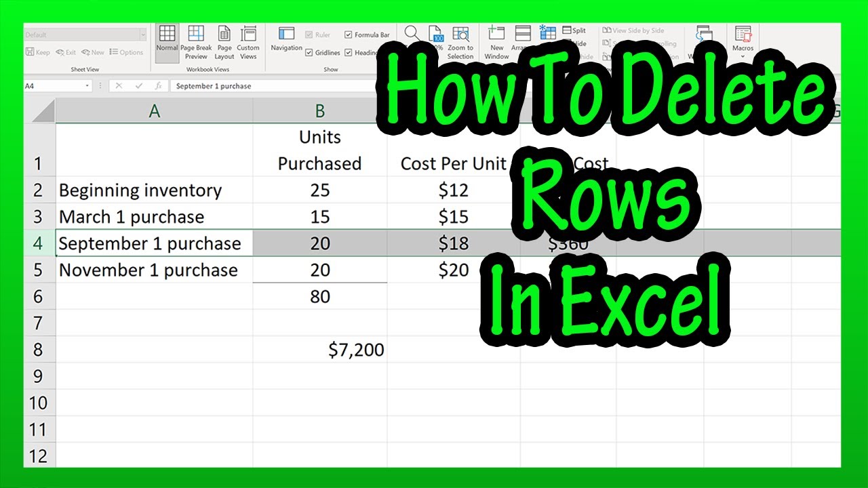This screenshot has height=488, width=868.
Task: Switch to Normal workbook view
Action: pyautogui.click(x=167, y=42)
